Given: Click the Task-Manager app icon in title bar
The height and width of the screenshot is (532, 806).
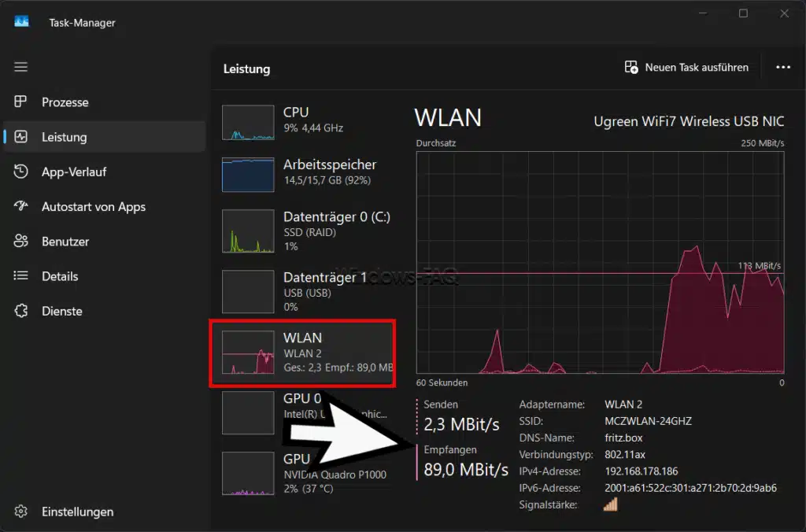Looking at the screenshot, I should tap(21, 21).
